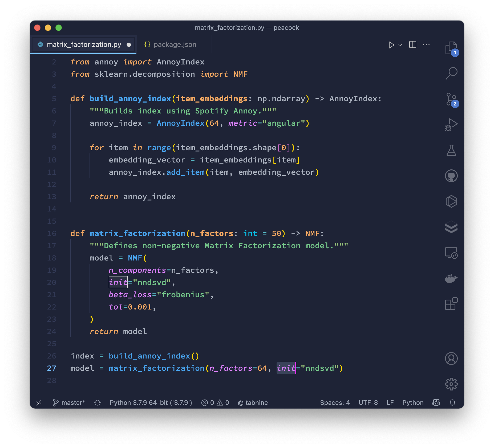Screen dimensions: 494x448
Task: Change indentation via Spaces: 4
Action: pos(335,402)
